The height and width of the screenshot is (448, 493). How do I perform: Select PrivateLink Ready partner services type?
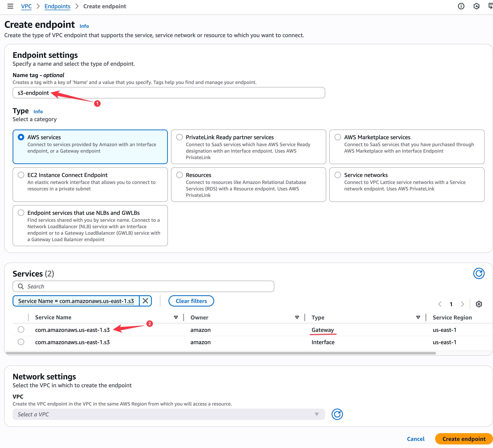[179, 137]
